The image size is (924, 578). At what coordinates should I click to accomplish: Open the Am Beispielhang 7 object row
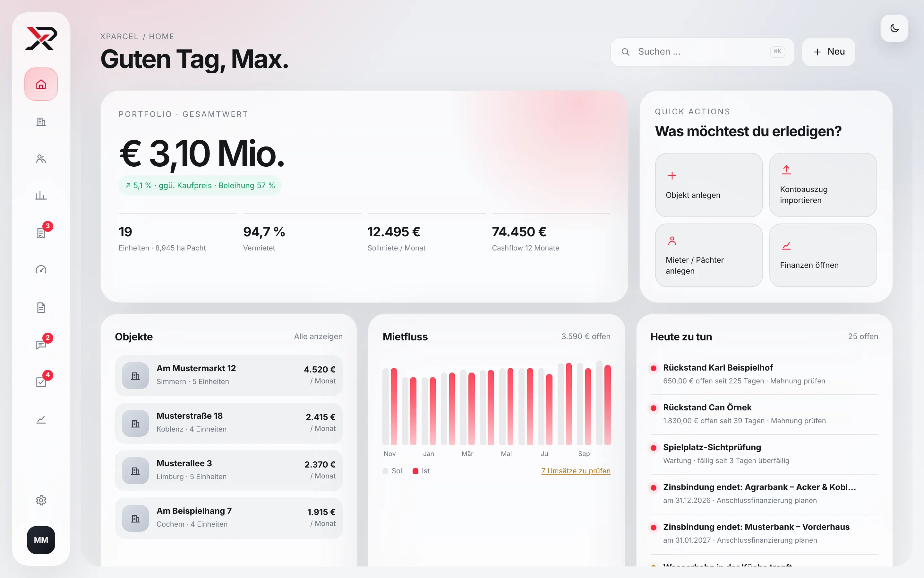pyautogui.click(x=229, y=518)
